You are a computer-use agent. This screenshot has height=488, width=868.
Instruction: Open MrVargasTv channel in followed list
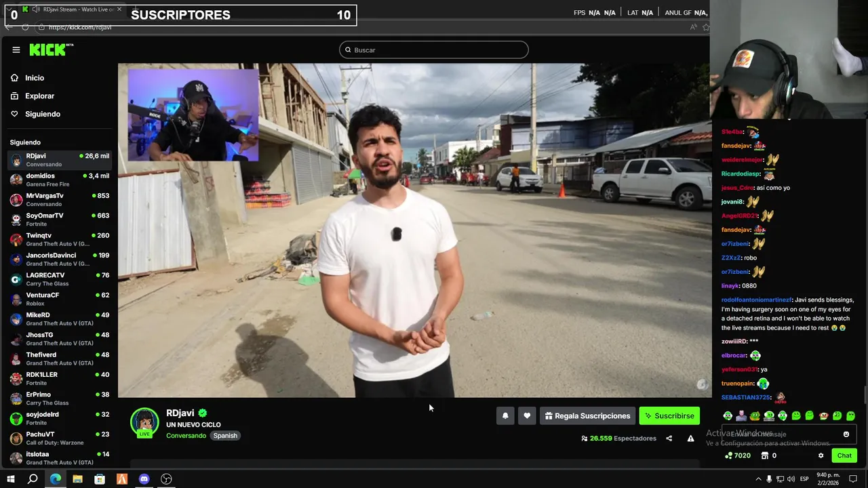(60, 199)
